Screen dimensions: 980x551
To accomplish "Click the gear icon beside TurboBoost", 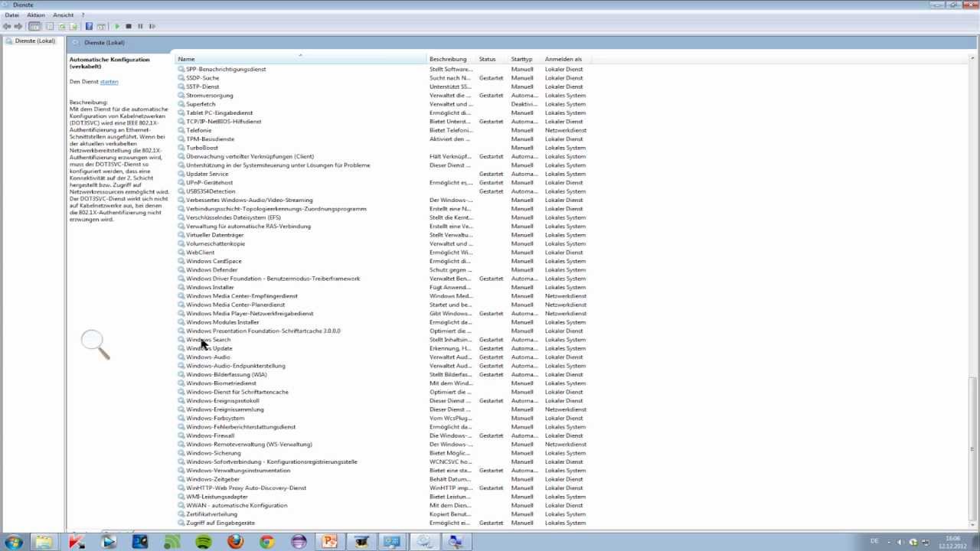I will tap(181, 148).
